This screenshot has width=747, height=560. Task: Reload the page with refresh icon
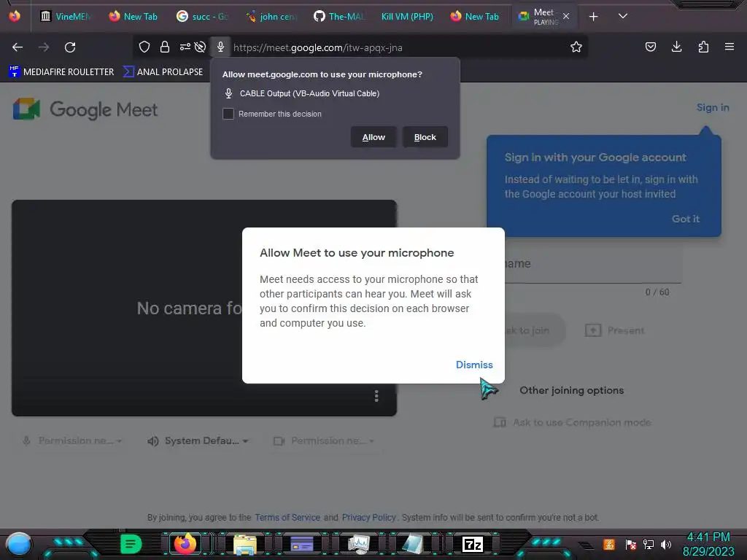coord(70,47)
